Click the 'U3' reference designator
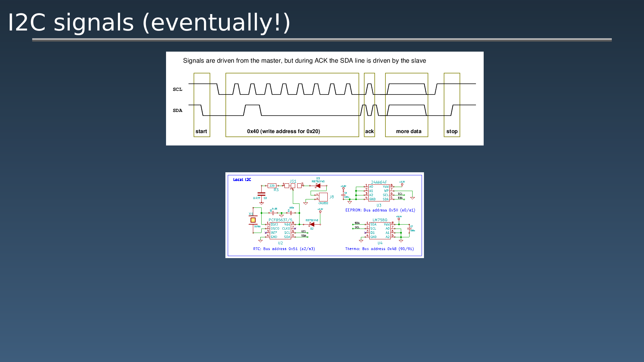The height and width of the screenshot is (362, 644). (379, 205)
